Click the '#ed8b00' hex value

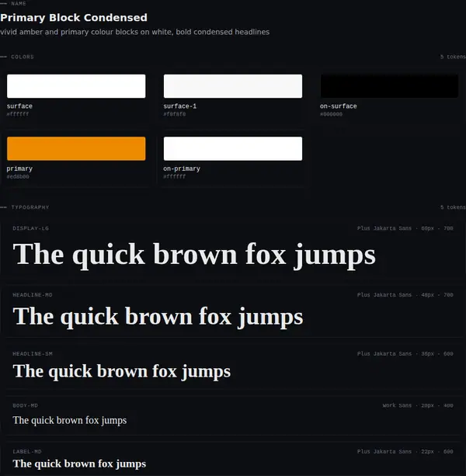[18, 177]
